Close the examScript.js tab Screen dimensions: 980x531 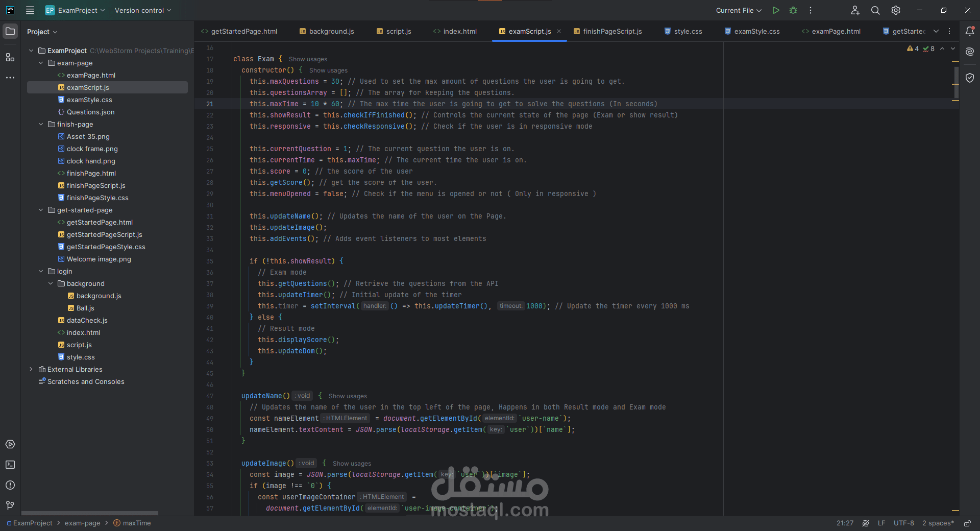(559, 31)
